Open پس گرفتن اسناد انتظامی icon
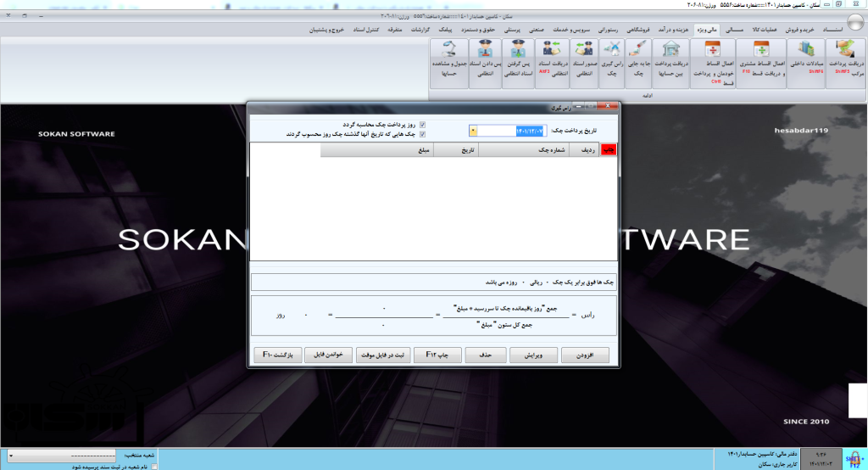This screenshot has width=868, height=470. (519, 63)
